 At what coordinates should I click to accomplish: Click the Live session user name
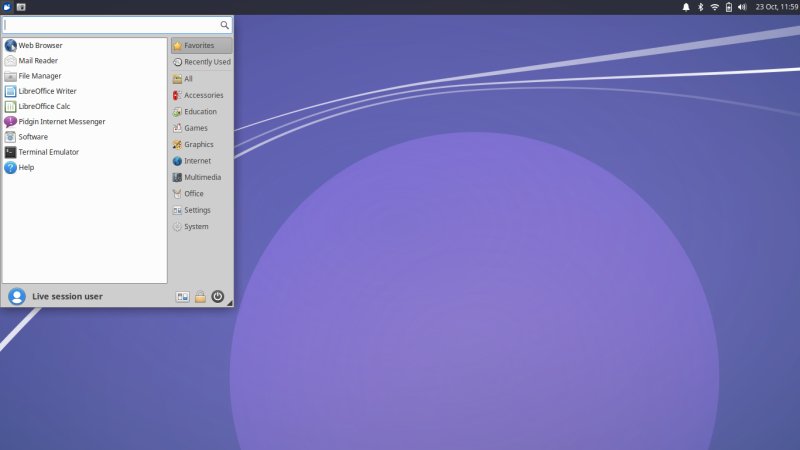[x=67, y=296]
